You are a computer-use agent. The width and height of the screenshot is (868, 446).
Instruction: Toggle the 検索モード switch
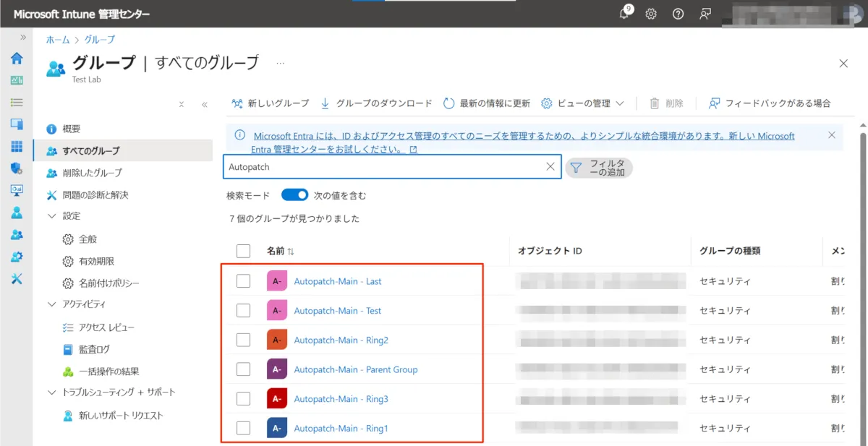tap(294, 195)
